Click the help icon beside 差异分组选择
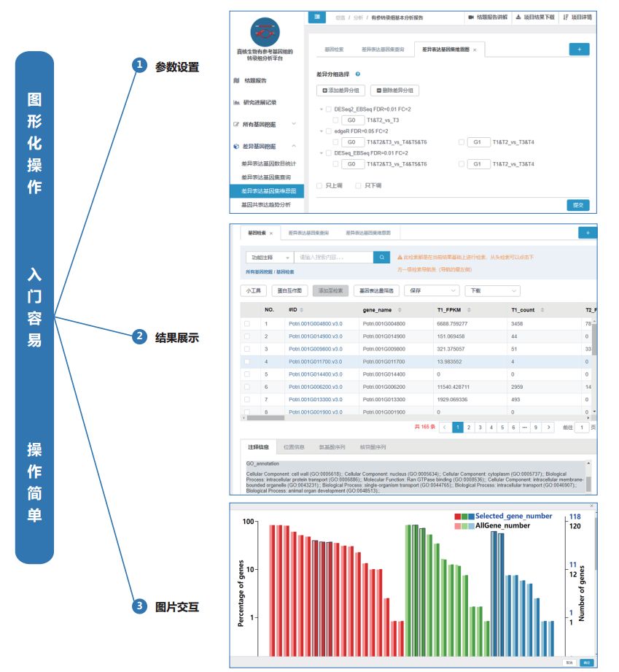 358,74
